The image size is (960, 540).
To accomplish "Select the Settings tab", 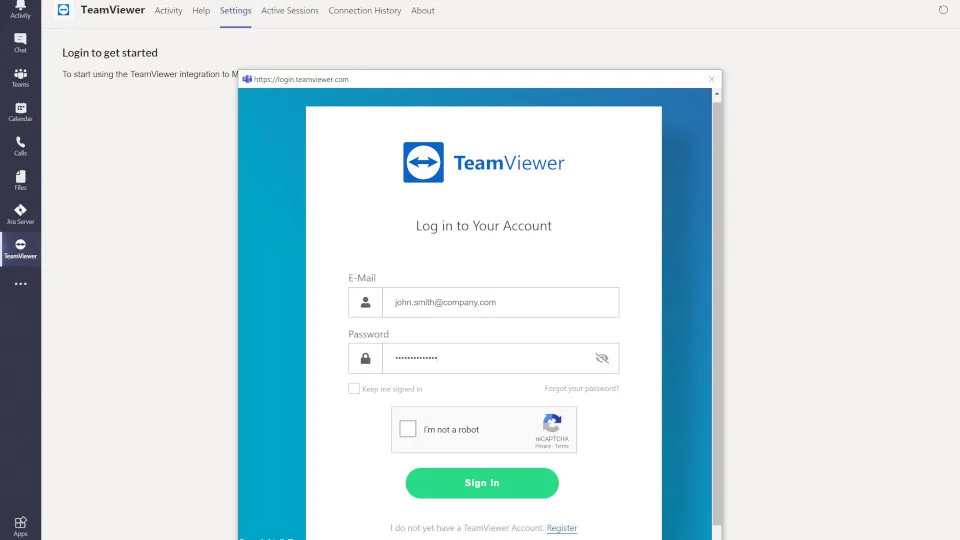I will click(236, 10).
